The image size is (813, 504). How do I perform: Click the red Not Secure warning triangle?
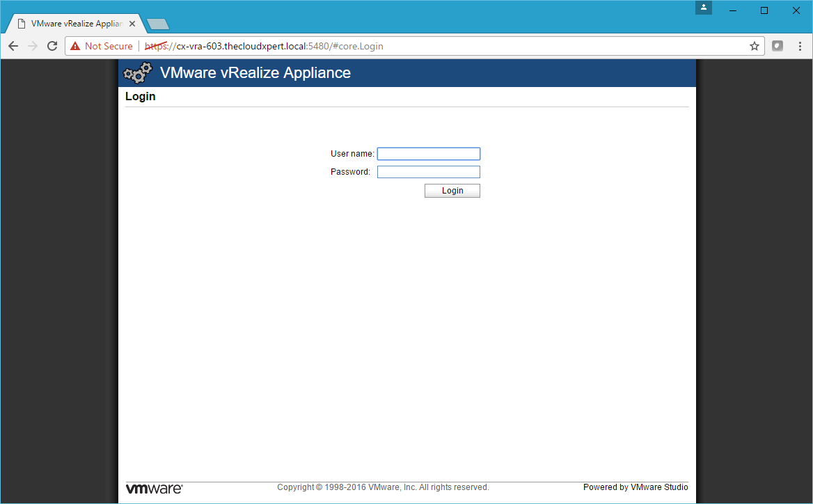pyautogui.click(x=75, y=46)
